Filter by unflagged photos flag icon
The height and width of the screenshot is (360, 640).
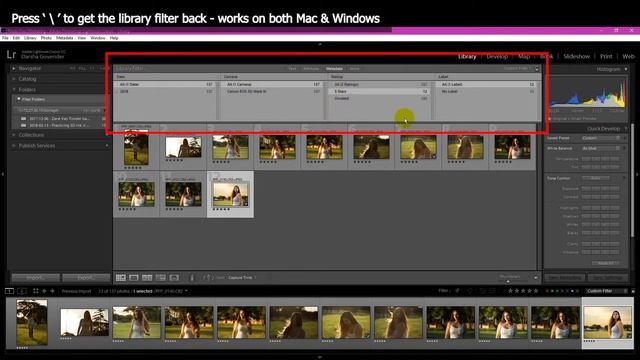(x=469, y=291)
